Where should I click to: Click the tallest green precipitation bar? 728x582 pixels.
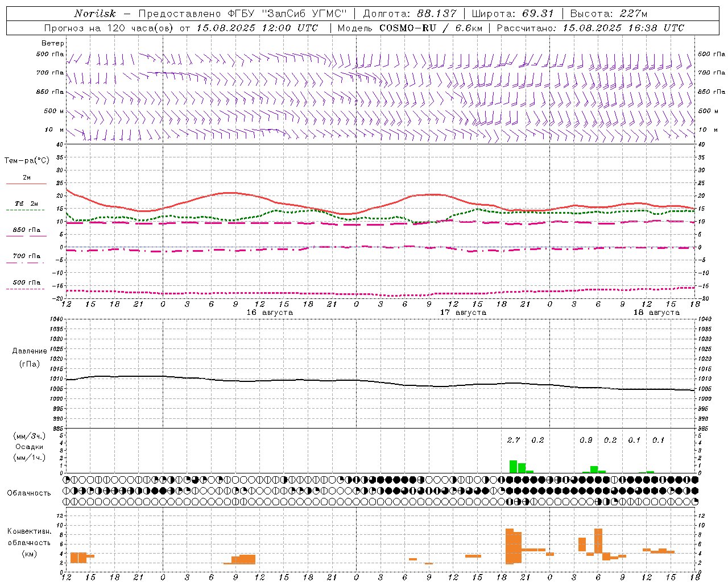tap(513, 467)
